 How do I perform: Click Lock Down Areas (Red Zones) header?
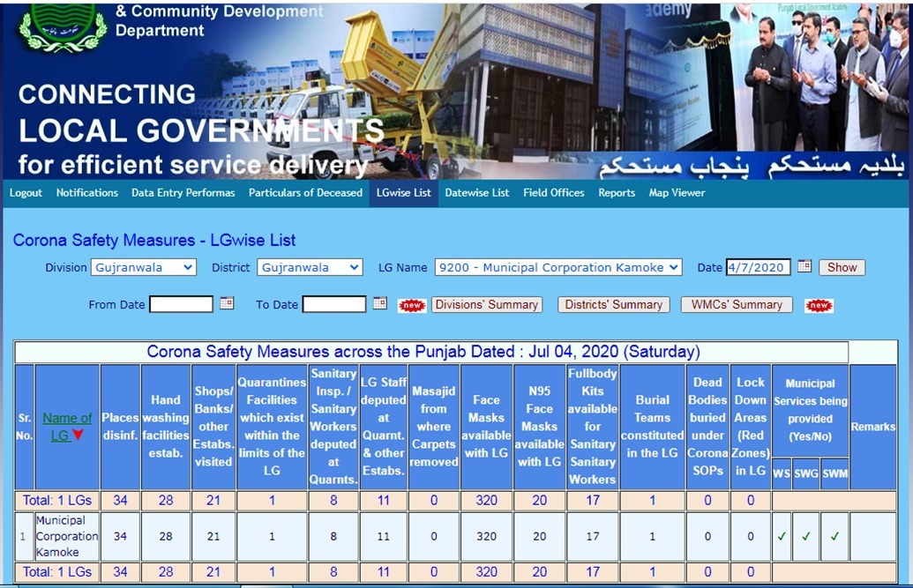pyautogui.click(x=751, y=427)
